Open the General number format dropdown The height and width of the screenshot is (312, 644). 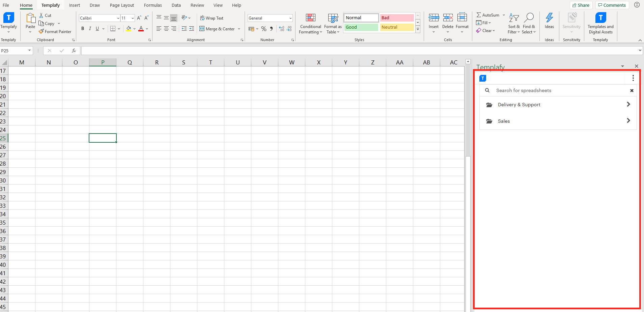pyautogui.click(x=290, y=18)
